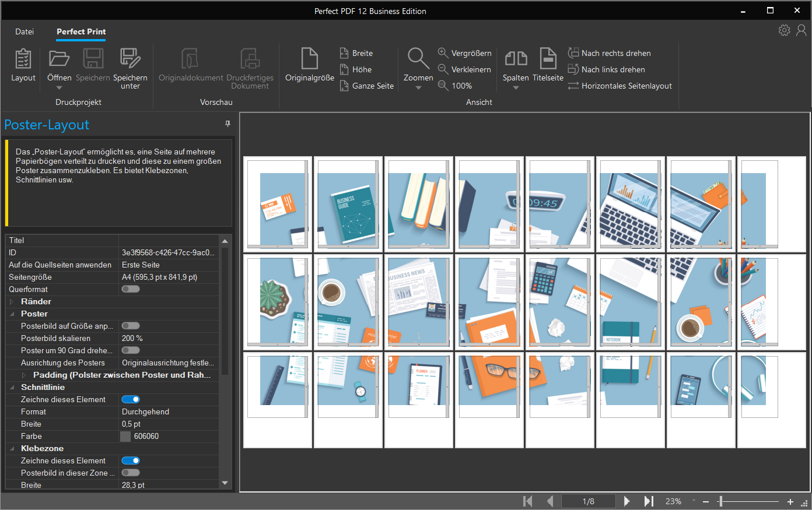Image resolution: width=812 pixels, height=510 pixels.
Task: Switch to Horizontales Seitenlayout
Action: 620,86
